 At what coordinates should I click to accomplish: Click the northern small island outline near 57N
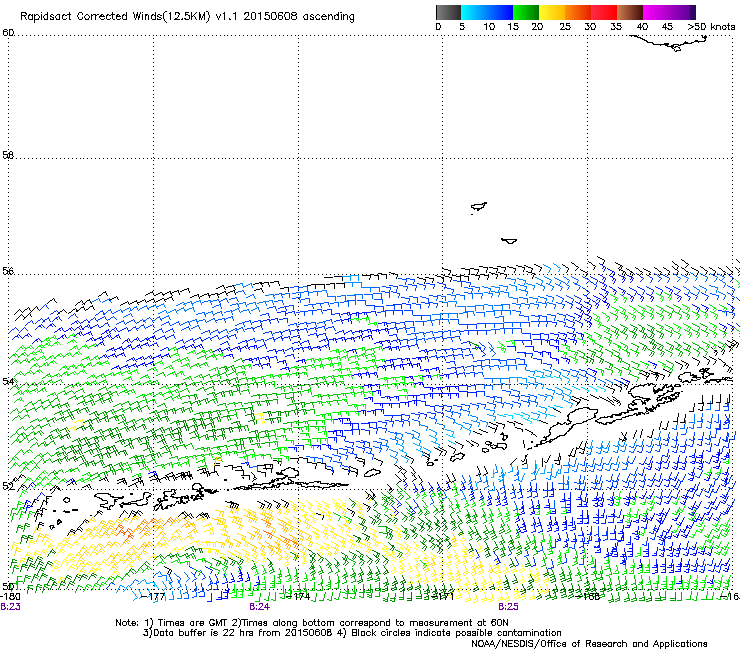[x=479, y=207]
